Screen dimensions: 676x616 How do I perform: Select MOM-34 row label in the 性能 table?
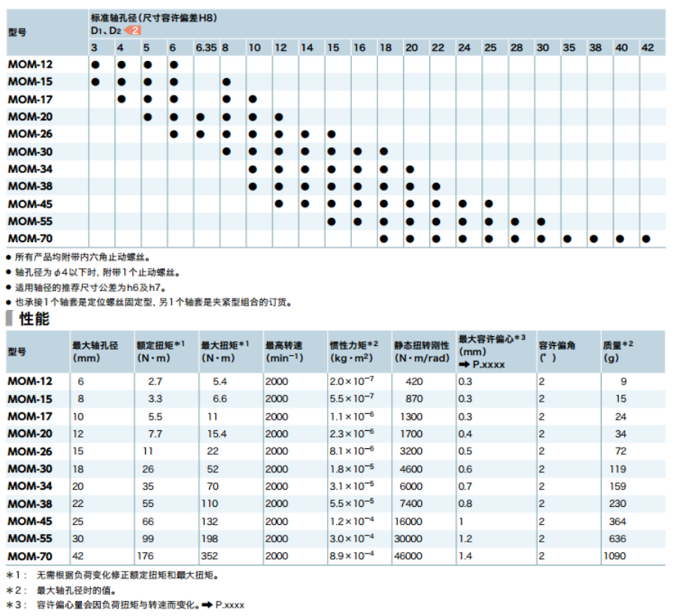tap(30, 486)
